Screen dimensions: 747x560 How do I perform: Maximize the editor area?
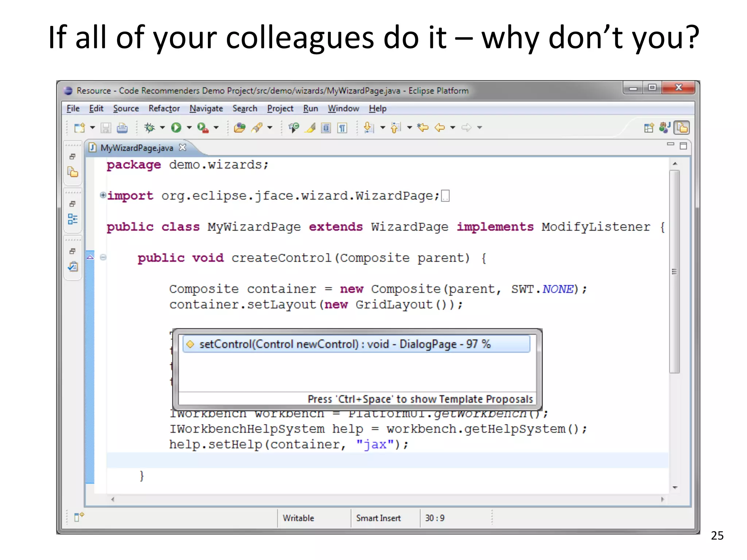[684, 146]
